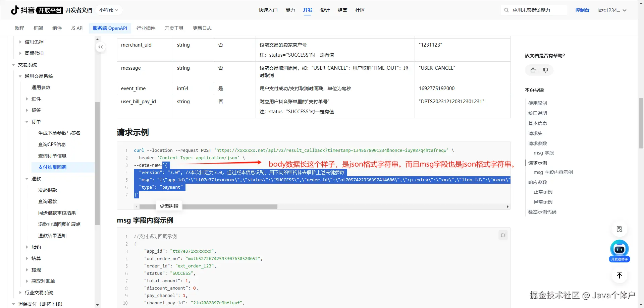Expand the 信用免押 tree item

click(x=20, y=42)
